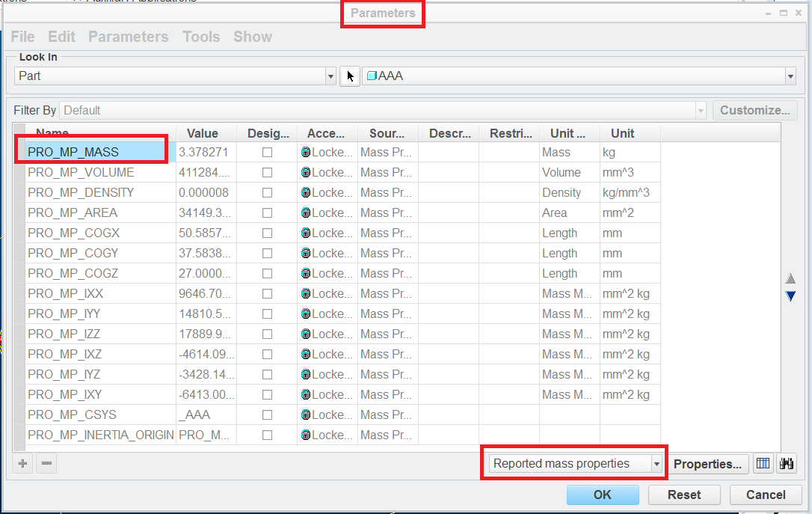Enable Designate checkbox for PRO_MP_MASS
This screenshot has height=514, width=812.
tap(266, 152)
